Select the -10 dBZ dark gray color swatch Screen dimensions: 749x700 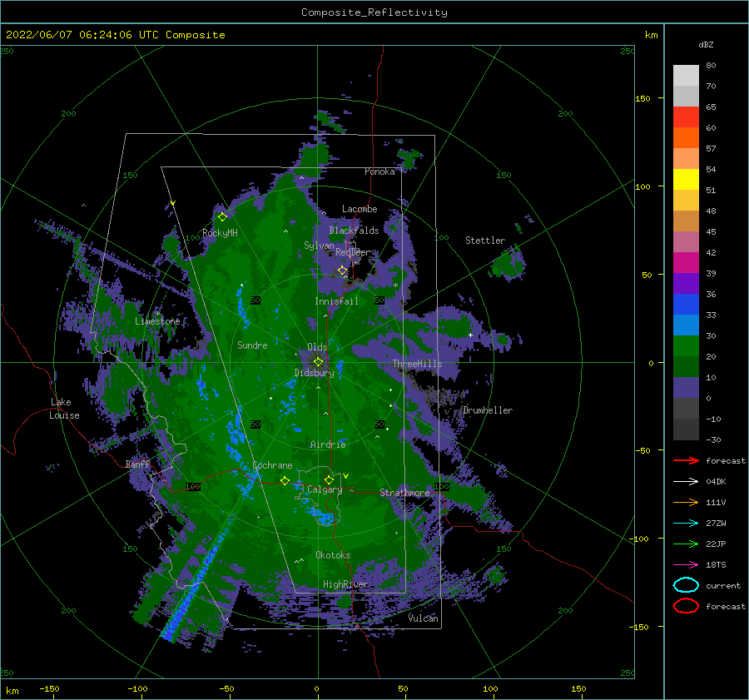[x=686, y=429]
